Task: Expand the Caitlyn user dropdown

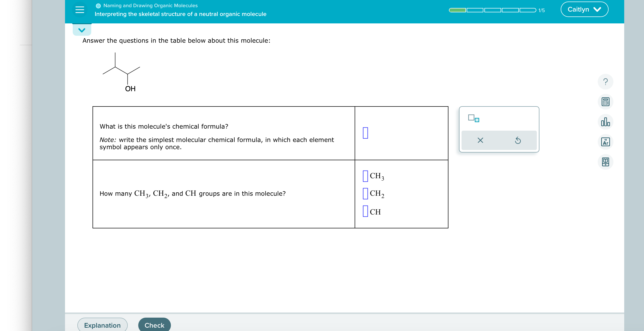Action: (584, 10)
